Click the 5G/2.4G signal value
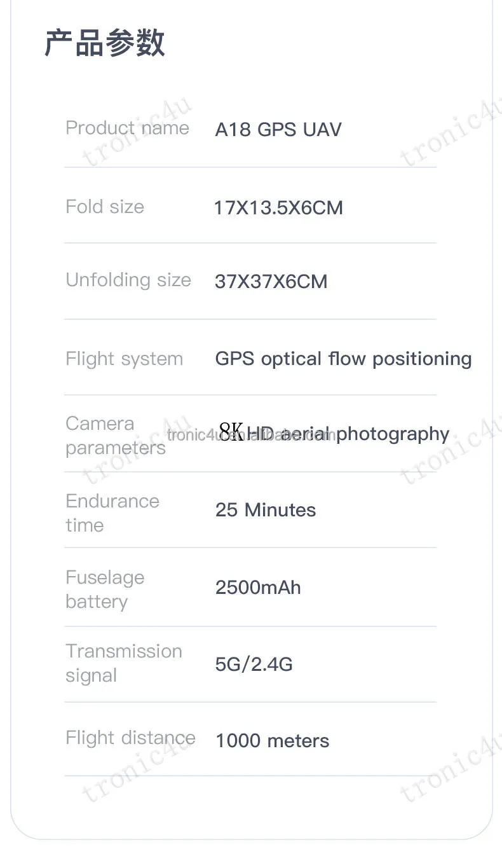This screenshot has width=502, height=868. pos(254,665)
